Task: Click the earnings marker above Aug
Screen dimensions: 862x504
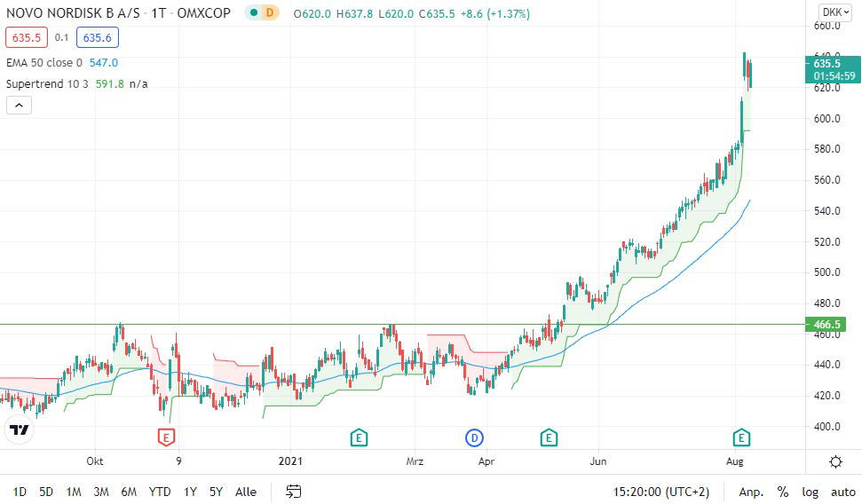Action: tap(741, 437)
